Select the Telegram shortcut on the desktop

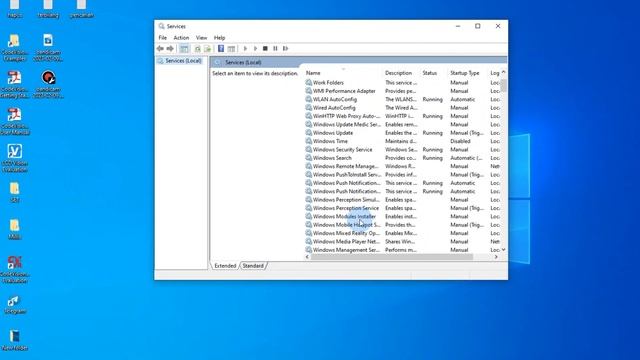15,304
